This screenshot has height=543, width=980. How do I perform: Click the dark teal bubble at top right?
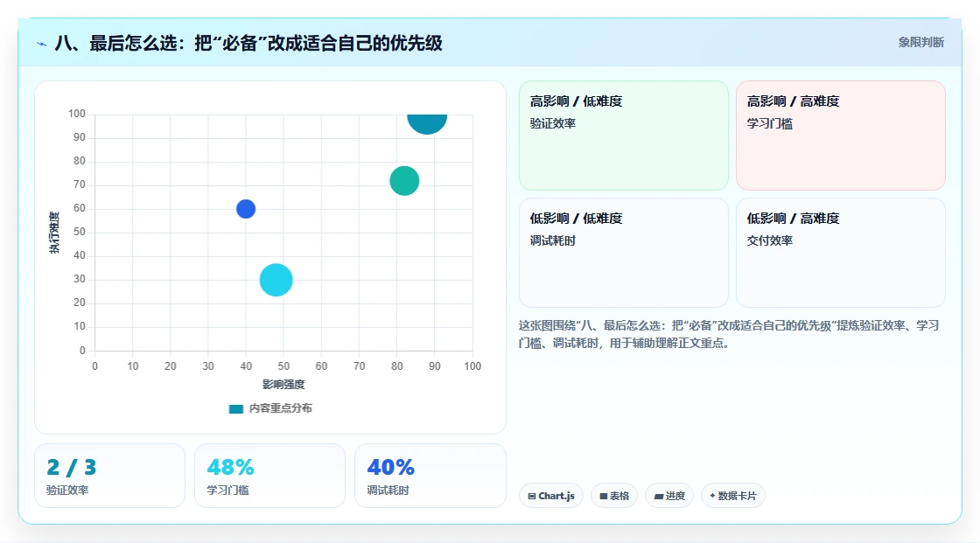(x=427, y=123)
